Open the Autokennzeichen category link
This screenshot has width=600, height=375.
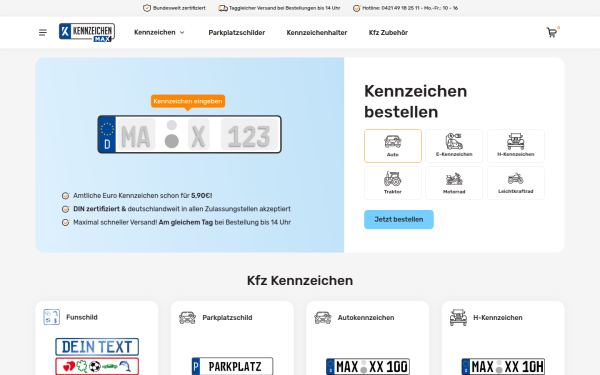[366, 318]
